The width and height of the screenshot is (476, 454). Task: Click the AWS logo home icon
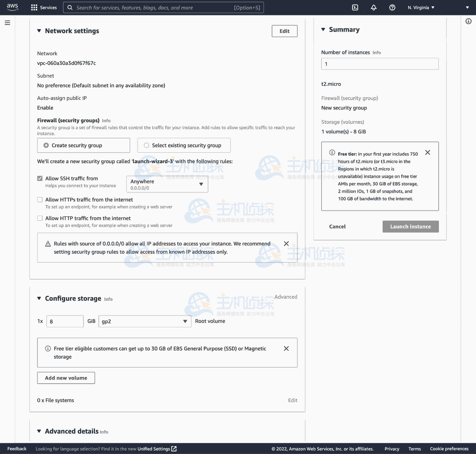click(x=12, y=7)
